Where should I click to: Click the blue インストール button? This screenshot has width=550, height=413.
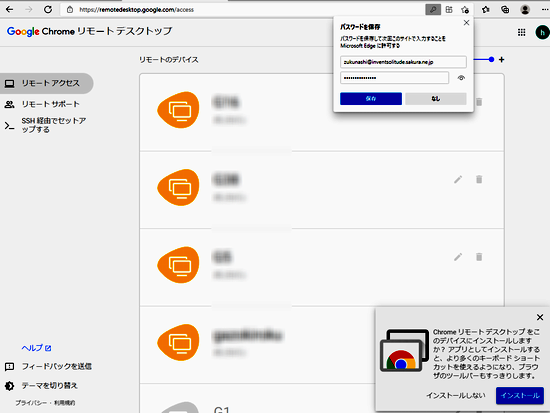coord(519,395)
